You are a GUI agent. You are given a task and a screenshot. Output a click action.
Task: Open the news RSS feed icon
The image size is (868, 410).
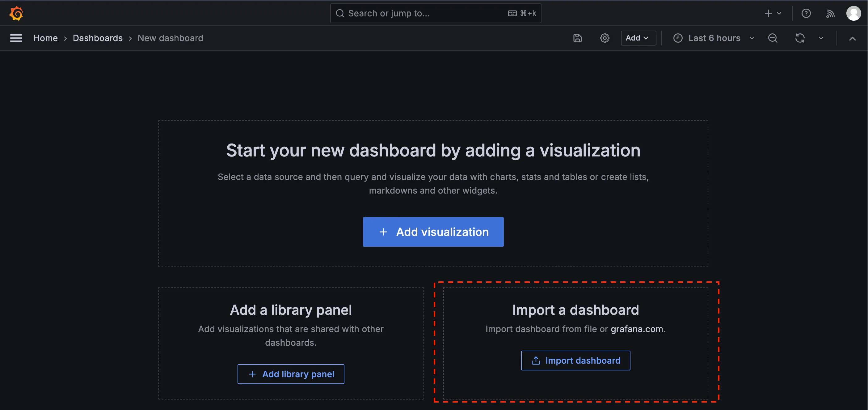click(830, 14)
